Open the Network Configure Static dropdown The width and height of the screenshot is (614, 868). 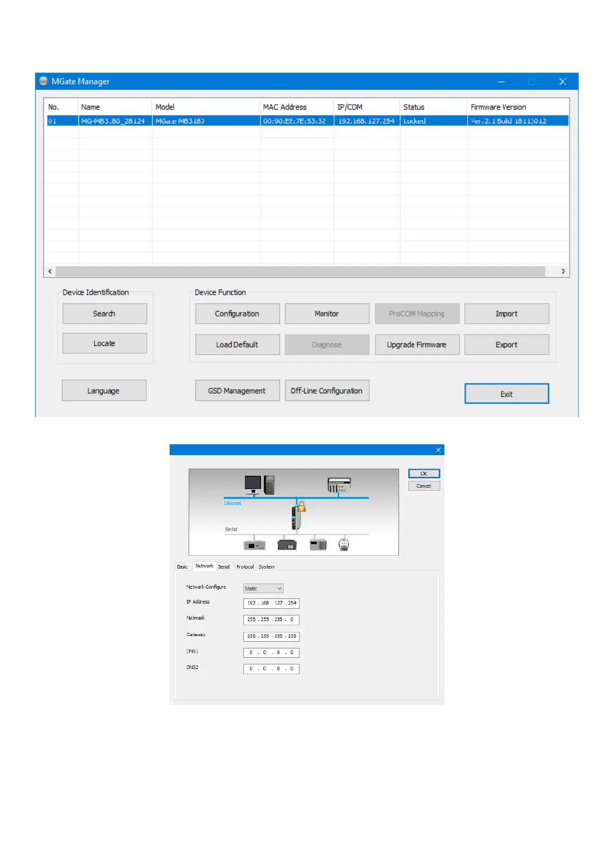click(263, 589)
